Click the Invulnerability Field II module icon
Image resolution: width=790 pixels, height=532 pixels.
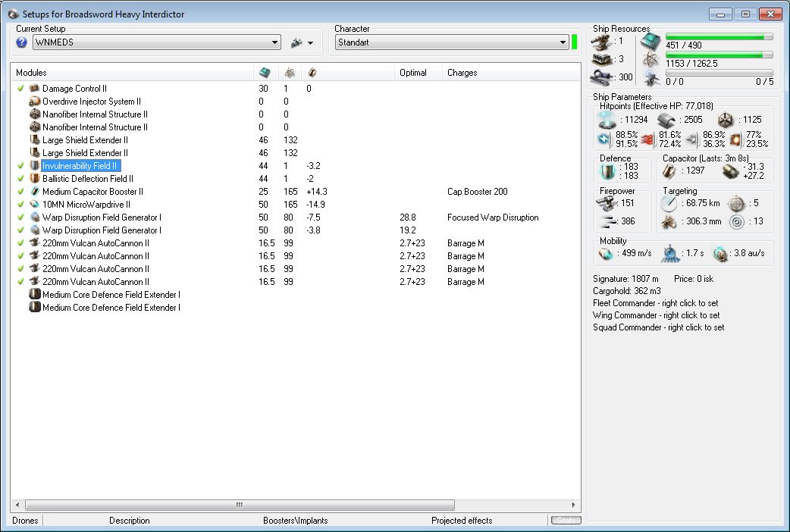[34, 166]
